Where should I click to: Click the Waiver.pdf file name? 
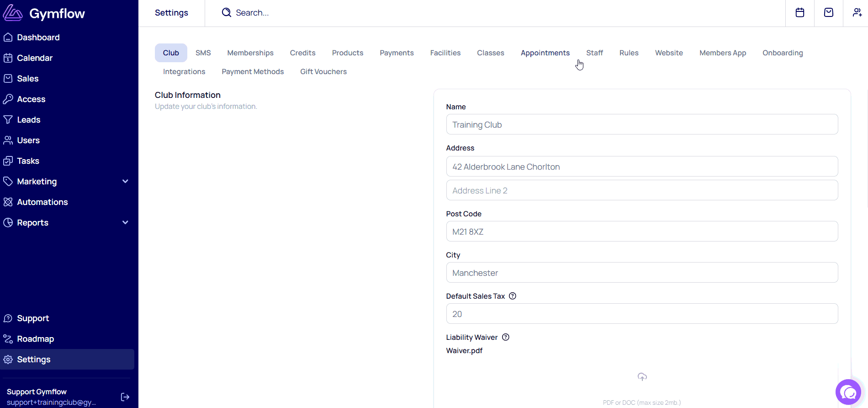[x=464, y=351]
